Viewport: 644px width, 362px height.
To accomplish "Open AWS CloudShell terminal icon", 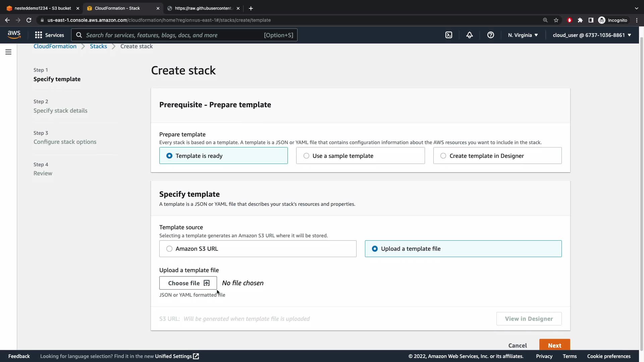I will (x=449, y=35).
